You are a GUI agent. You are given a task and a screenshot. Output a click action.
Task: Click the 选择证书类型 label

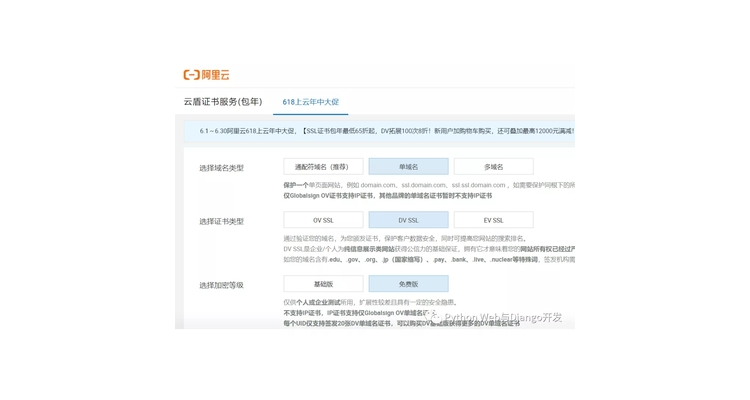click(221, 222)
